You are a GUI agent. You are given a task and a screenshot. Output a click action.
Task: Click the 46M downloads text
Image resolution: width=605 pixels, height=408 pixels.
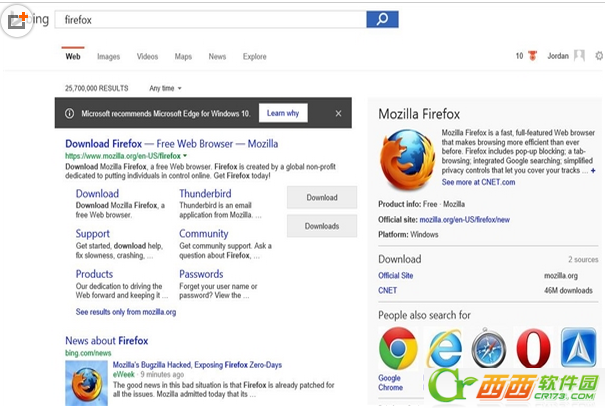(x=568, y=290)
